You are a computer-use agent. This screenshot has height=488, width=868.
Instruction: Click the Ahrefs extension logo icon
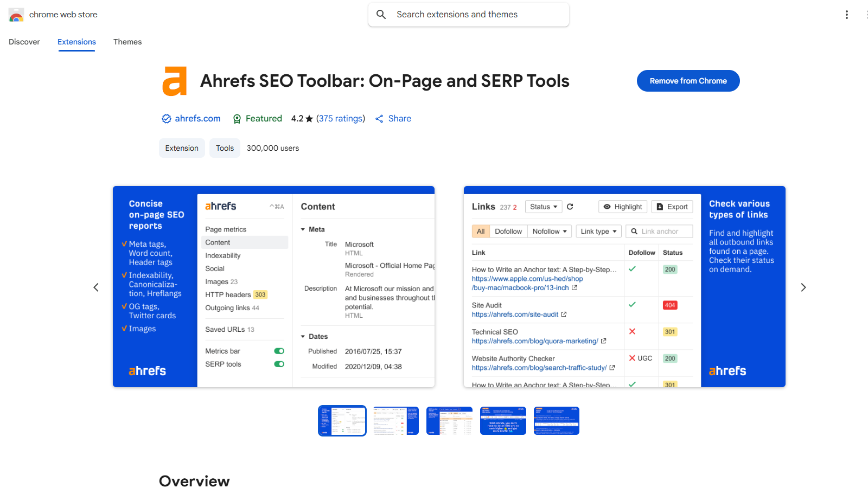(x=174, y=81)
